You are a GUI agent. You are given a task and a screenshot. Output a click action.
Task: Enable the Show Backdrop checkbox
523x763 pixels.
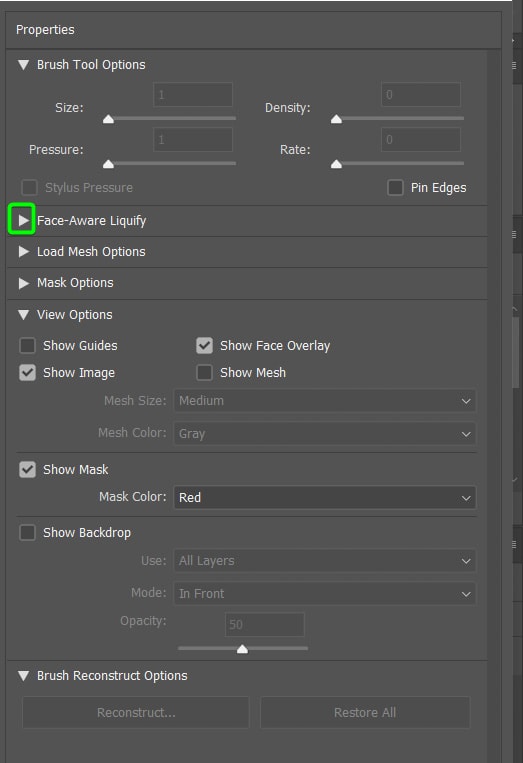tap(27, 532)
